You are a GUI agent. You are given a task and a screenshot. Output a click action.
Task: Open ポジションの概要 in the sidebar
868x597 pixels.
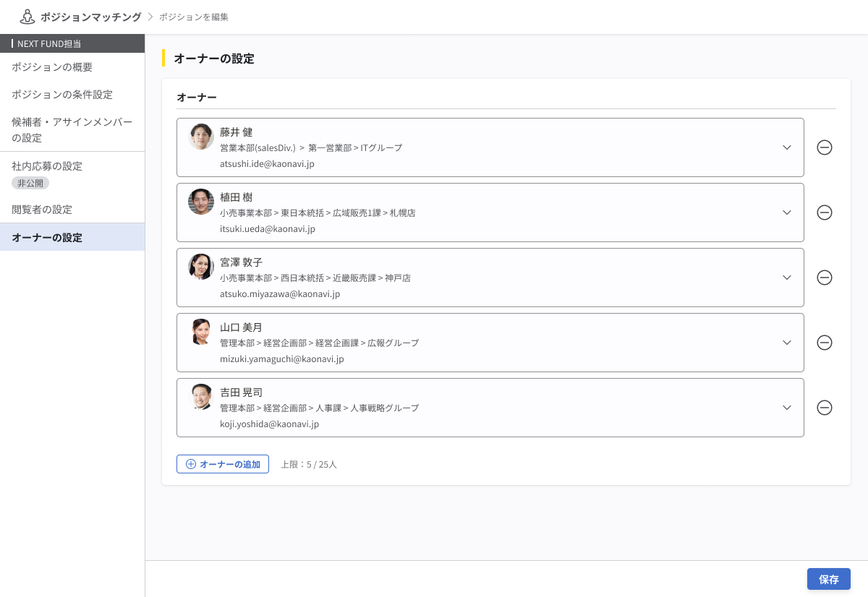coord(51,67)
